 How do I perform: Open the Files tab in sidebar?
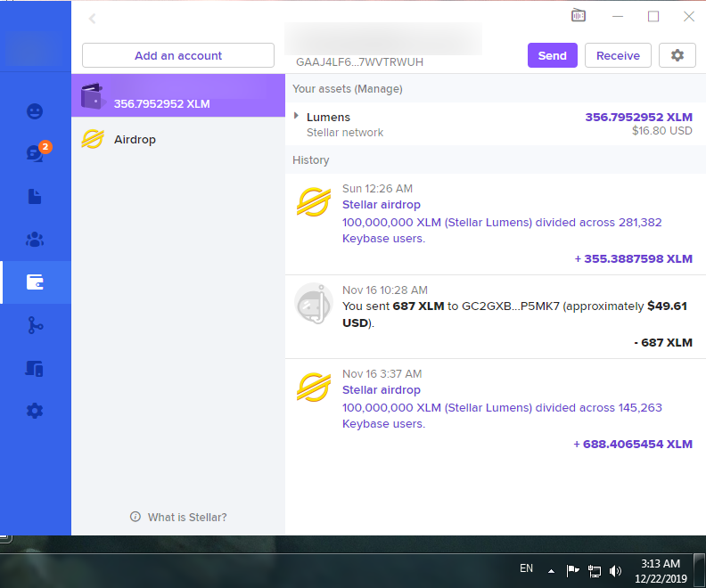pyautogui.click(x=35, y=197)
